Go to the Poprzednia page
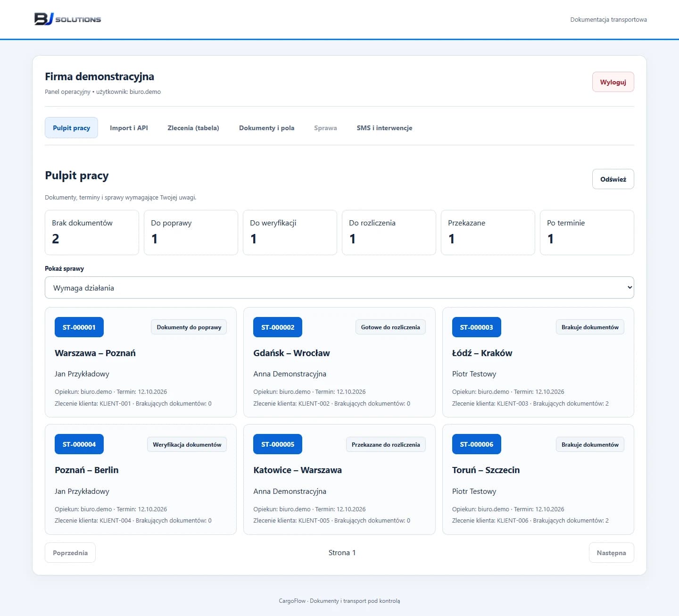679x616 pixels. 70,553
